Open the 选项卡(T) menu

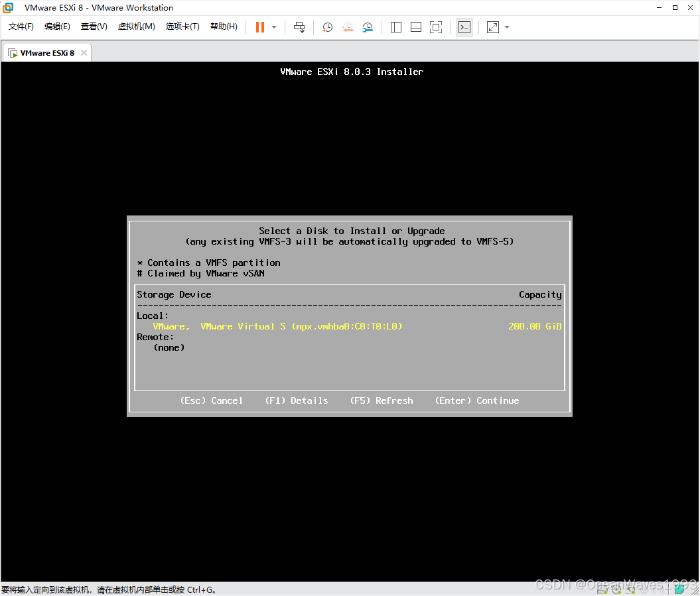(x=182, y=27)
